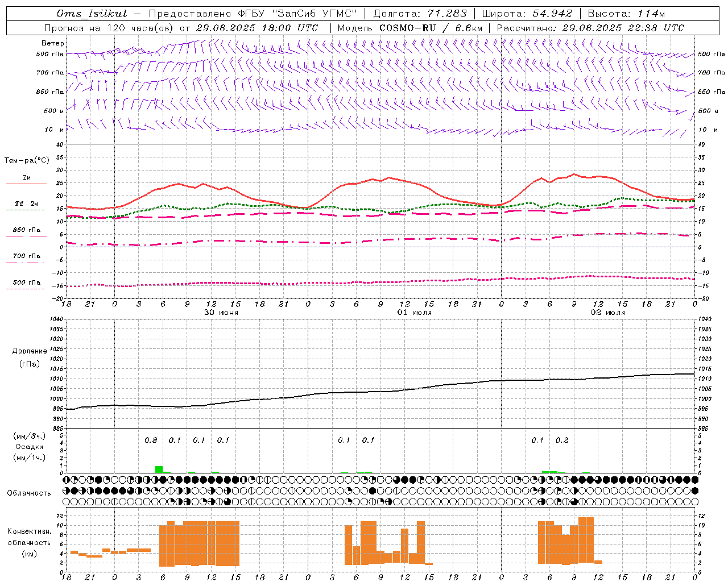This screenshot has height=582, width=728.
Task: Select the 500 гПа temperature legend entry
Action: coord(26,282)
